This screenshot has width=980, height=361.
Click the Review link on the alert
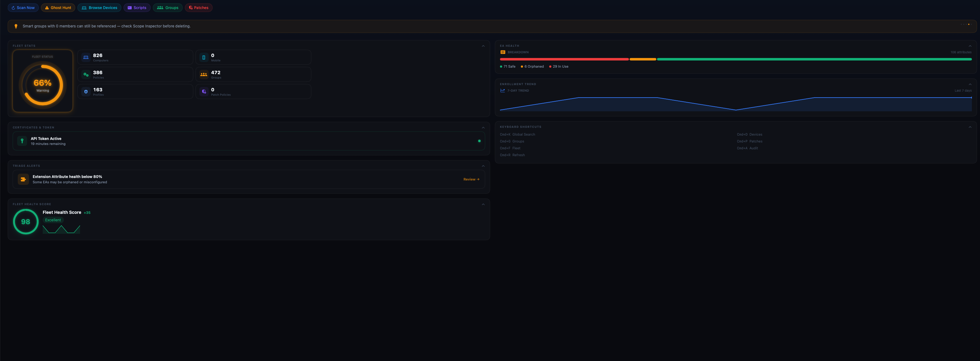click(x=471, y=179)
